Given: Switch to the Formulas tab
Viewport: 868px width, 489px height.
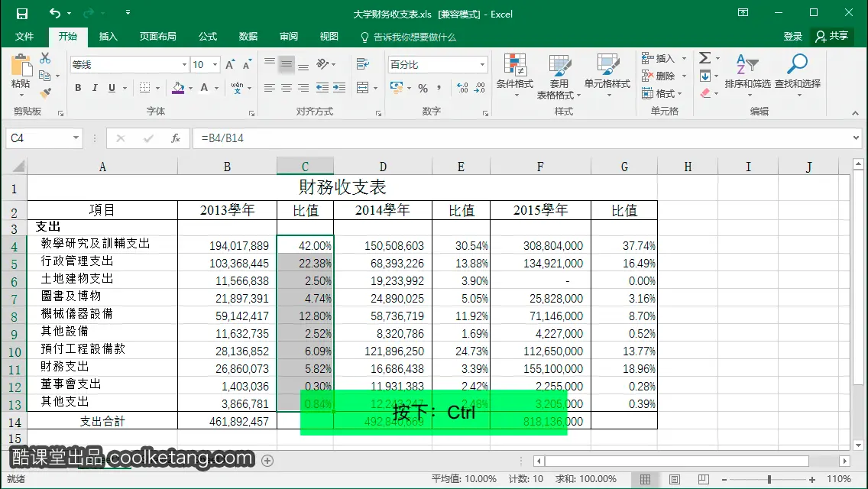Looking at the screenshot, I should (208, 37).
